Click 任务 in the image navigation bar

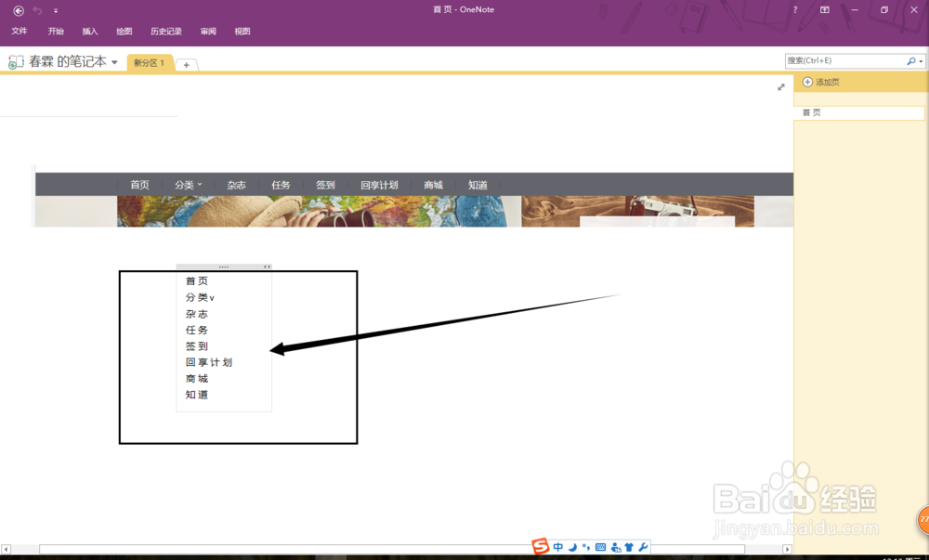tap(281, 185)
